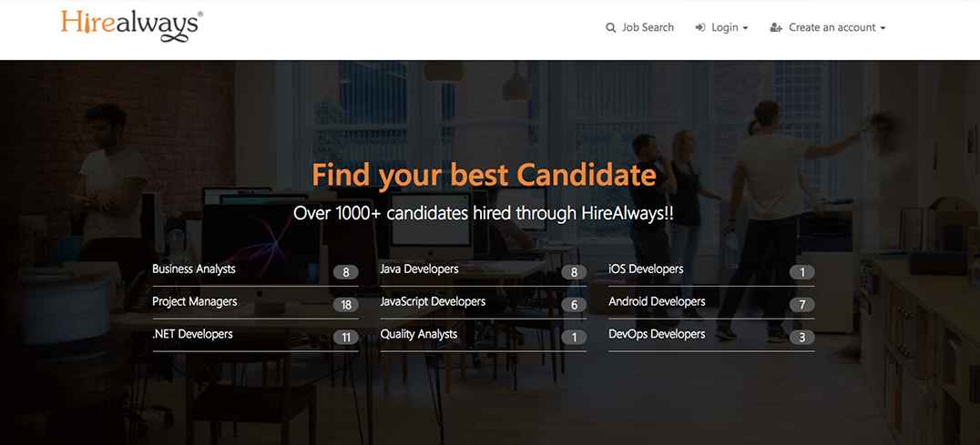Click the Android Developers count badge 7

801,305
